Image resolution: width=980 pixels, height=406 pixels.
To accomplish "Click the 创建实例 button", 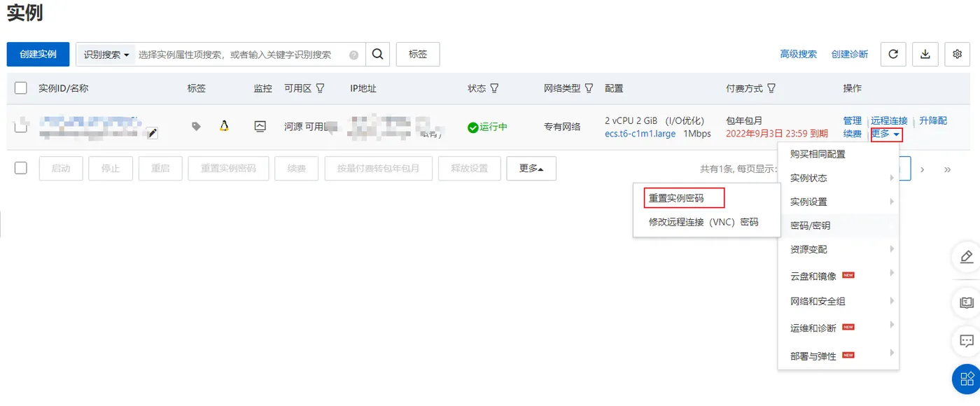I will [38, 55].
